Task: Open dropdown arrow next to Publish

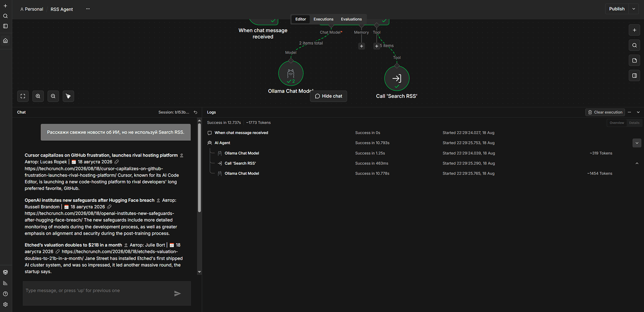Action: pyautogui.click(x=634, y=9)
